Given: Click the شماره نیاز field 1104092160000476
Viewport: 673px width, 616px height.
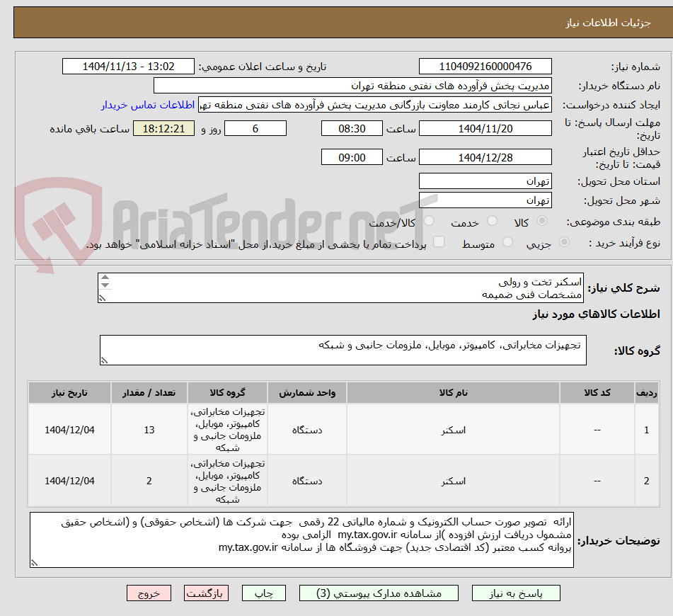Looking at the screenshot, I should [485, 67].
